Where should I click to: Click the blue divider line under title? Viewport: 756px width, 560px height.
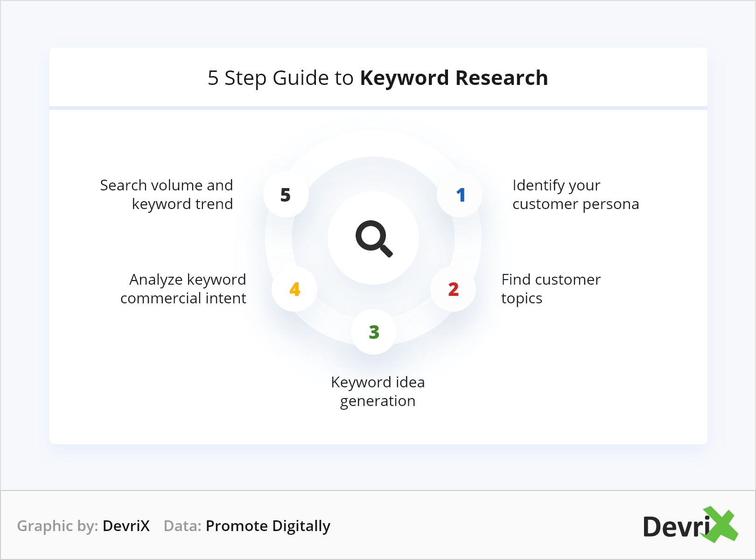378,108
